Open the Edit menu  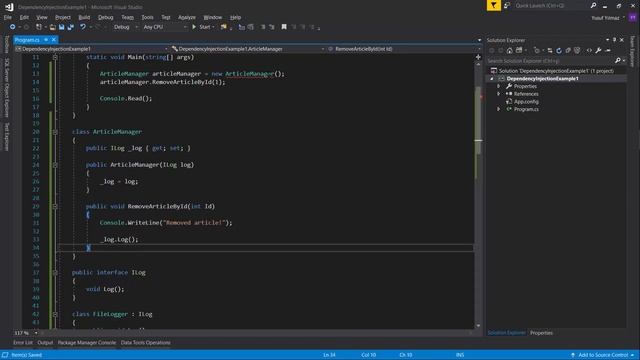(24, 18)
